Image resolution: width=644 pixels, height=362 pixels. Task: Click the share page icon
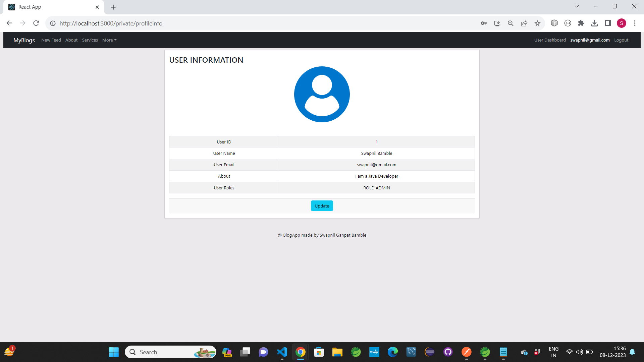pos(524,23)
